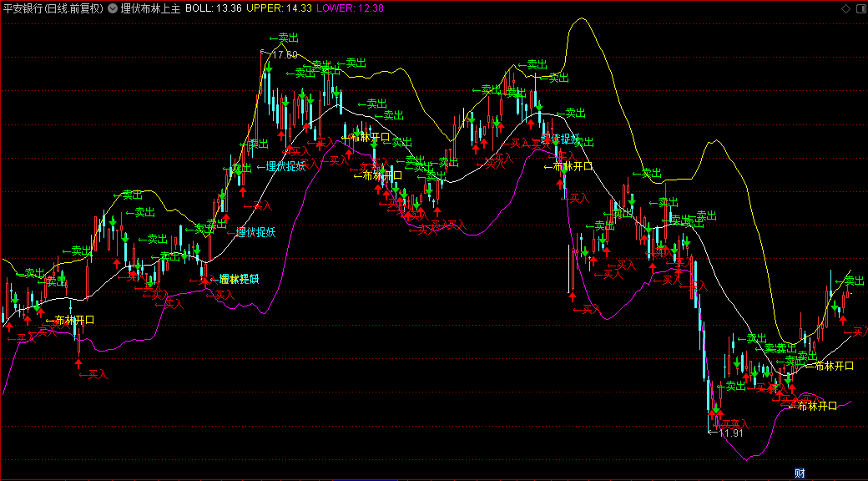Viewport: 868px width, 481px height.
Task: Click the diamond marker icon at top right
Action: (x=845, y=8)
